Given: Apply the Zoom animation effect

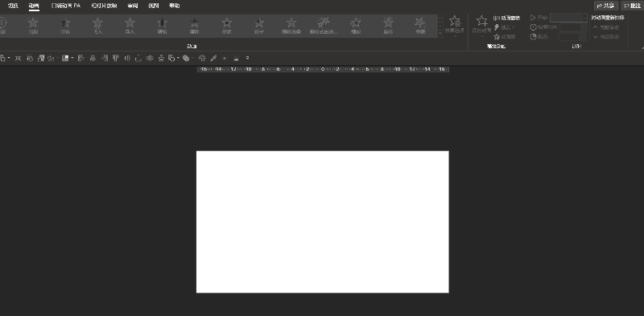Looking at the screenshot, I should pos(356,26).
